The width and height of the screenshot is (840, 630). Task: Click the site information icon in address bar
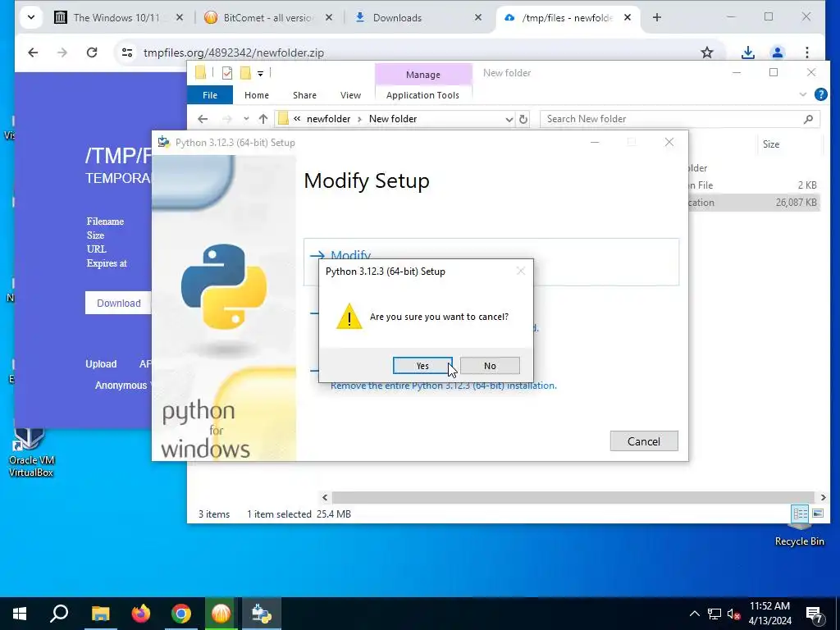click(127, 52)
